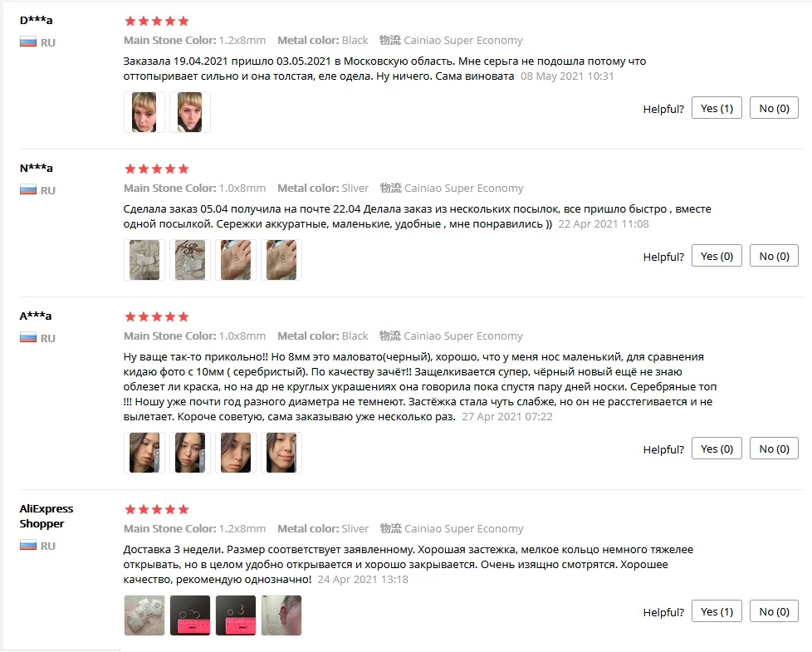812x652 pixels.
Task: Click No (0) on AliExpress Shopper review
Action: [x=774, y=611]
